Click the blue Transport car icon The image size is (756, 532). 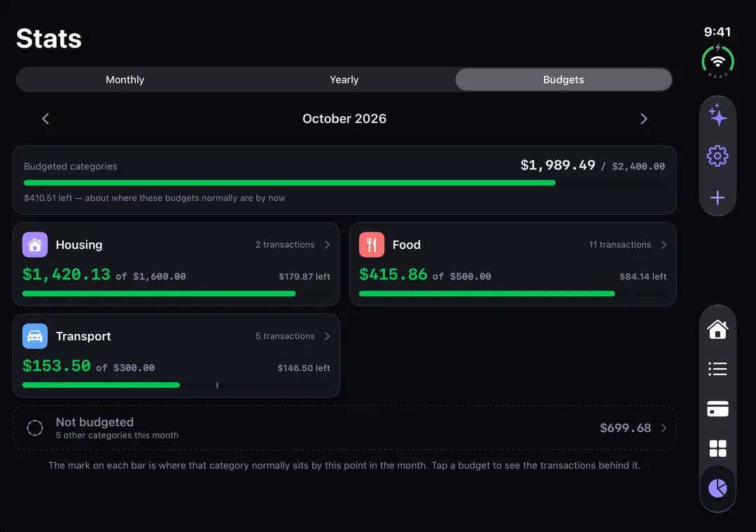point(35,336)
